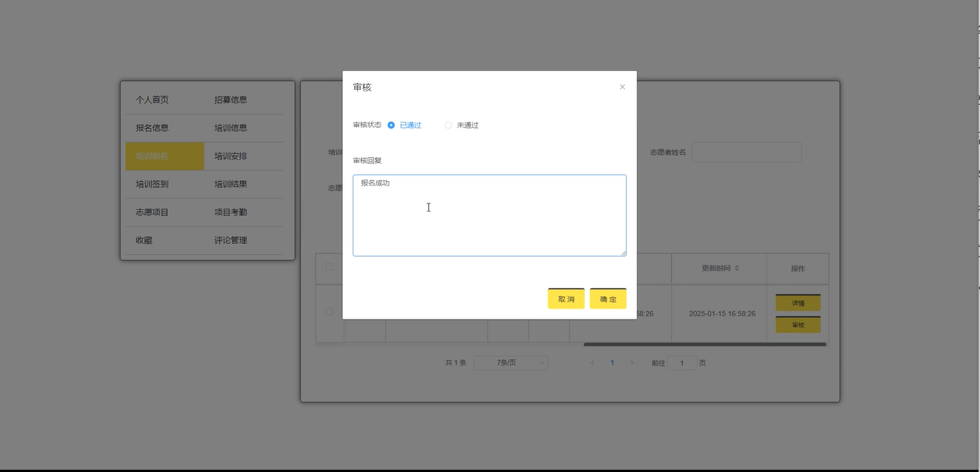Open 培训安排 menu item
The width and height of the screenshot is (980, 472).
point(231,156)
